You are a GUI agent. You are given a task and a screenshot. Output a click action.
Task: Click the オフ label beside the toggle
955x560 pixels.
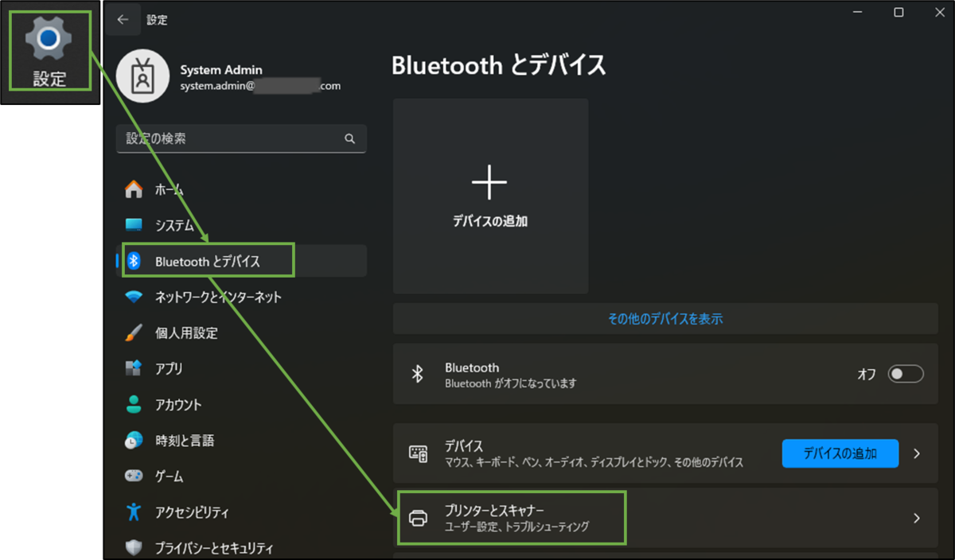click(867, 374)
